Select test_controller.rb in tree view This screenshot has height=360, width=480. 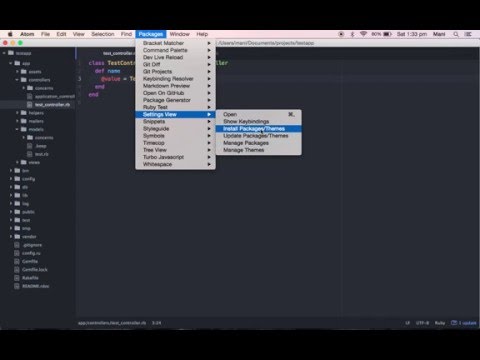(x=52, y=104)
